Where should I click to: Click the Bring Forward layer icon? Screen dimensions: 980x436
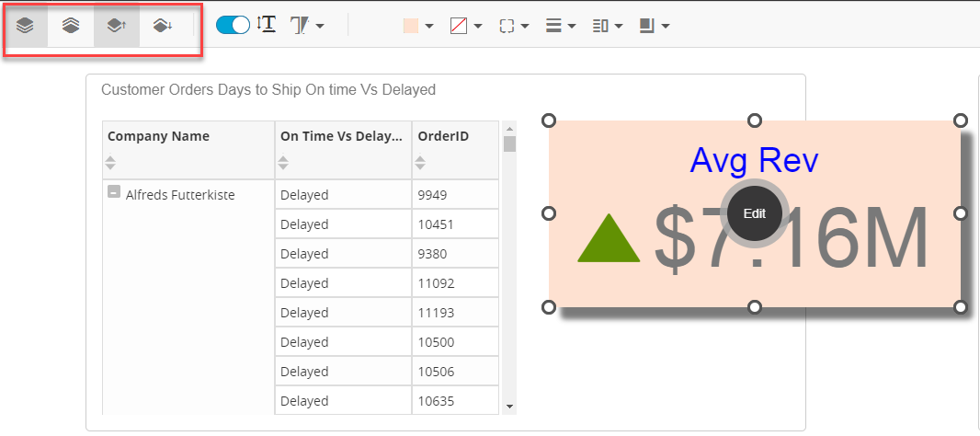tap(117, 26)
